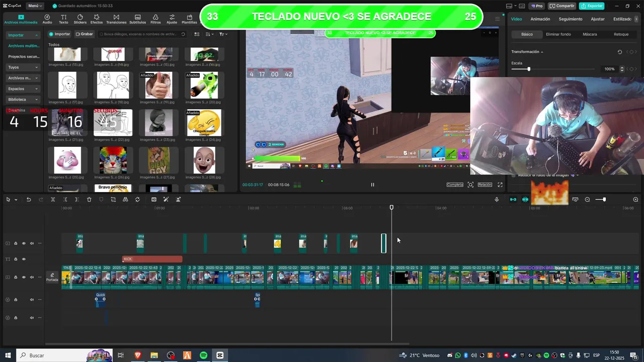
Task: Toggle visibility of the text track
Action: coord(24,259)
